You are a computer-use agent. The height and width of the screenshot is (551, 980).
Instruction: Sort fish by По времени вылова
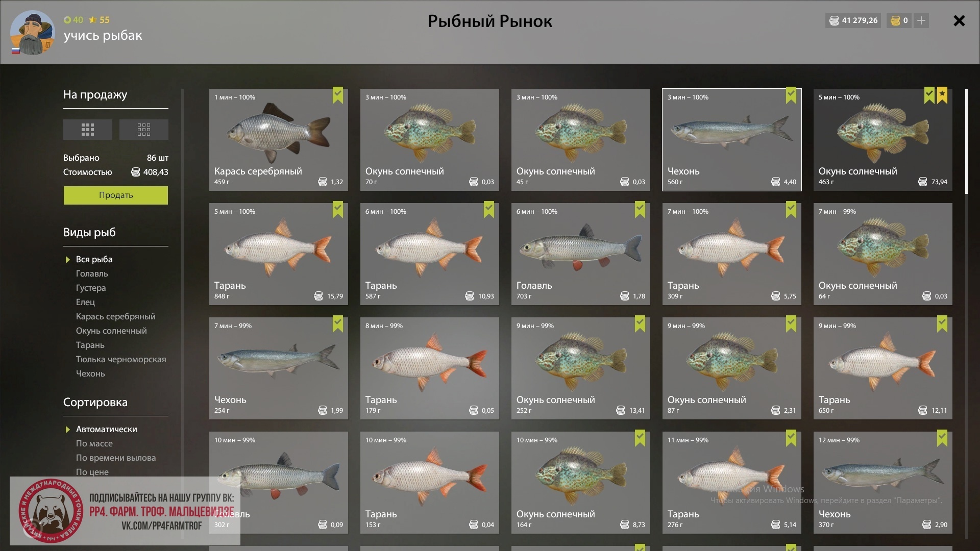tap(116, 458)
